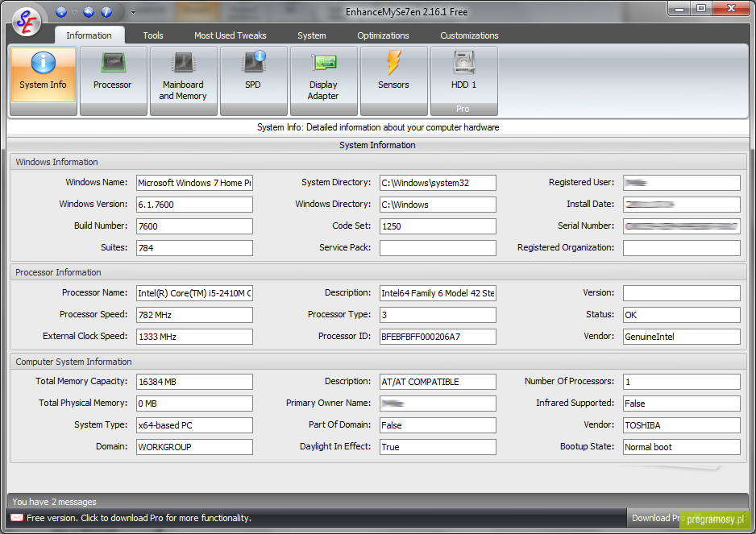
Task: Click the Download Pro button
Action: coord(656,518)
